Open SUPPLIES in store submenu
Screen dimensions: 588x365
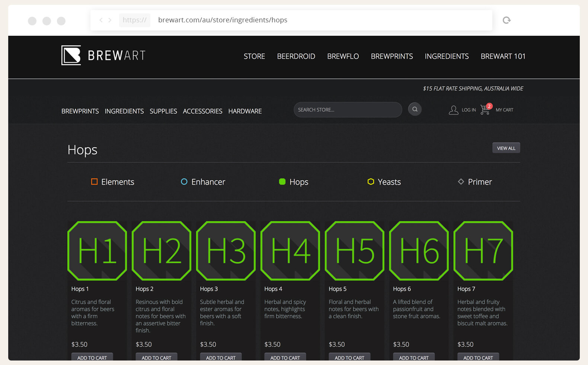163,111
